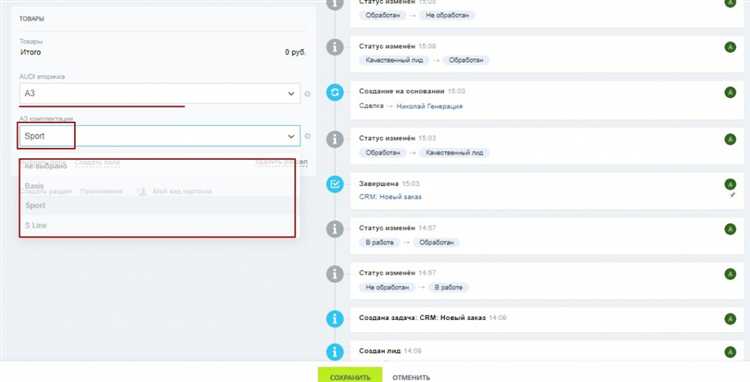
Task: Click the gray info icon beside В работе → Обработан
Action: click(335, 229)
